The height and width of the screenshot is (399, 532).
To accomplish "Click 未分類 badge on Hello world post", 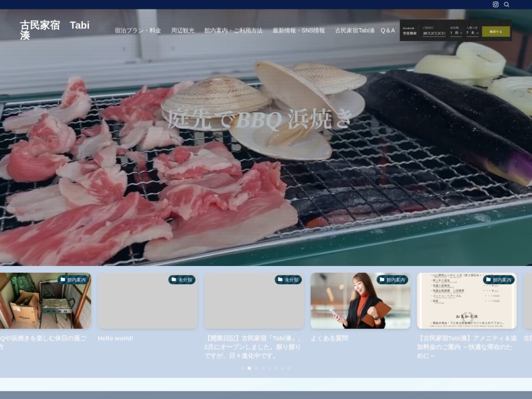I will (181, 280).
